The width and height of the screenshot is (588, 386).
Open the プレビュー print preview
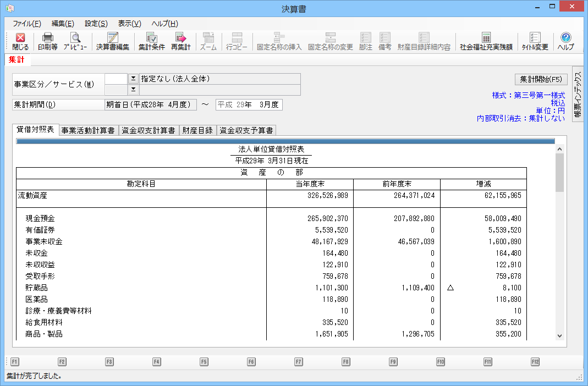tap(75, 42)
